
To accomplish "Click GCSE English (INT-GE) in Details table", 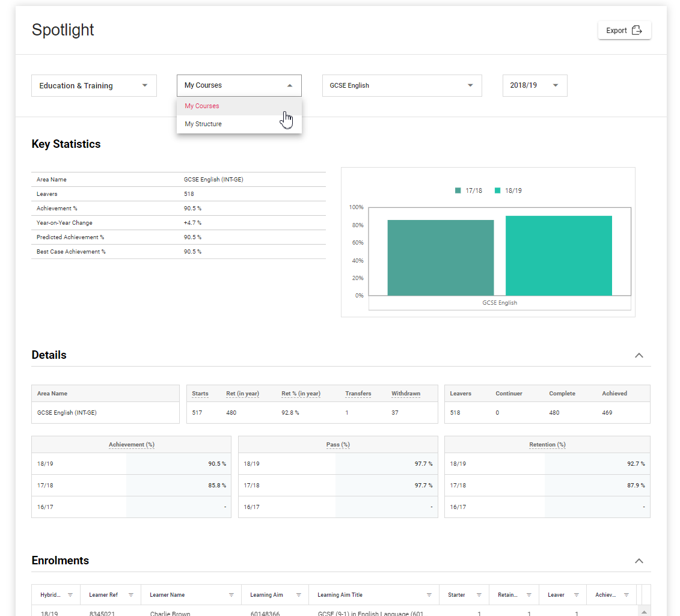I will tap(67, 413).
